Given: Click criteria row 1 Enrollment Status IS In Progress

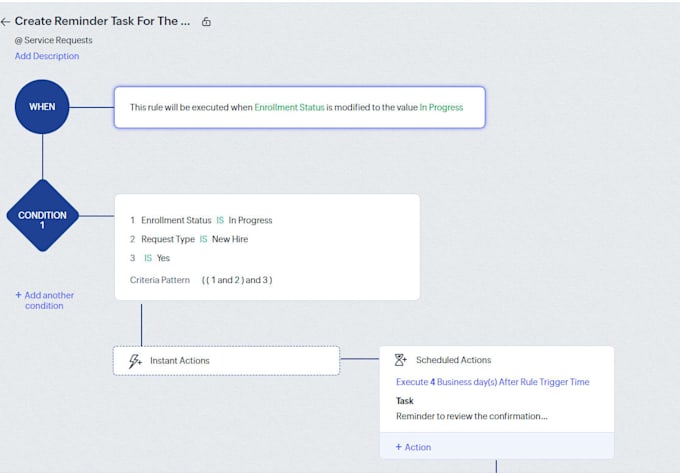Looking at the screenshot, I should (x=201, y=220).
